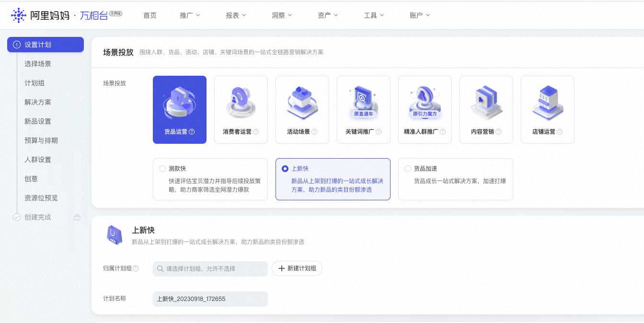The image size is (644, 323).
Task: Click the 新建计划组 button
Action: [x=297, y=268]
